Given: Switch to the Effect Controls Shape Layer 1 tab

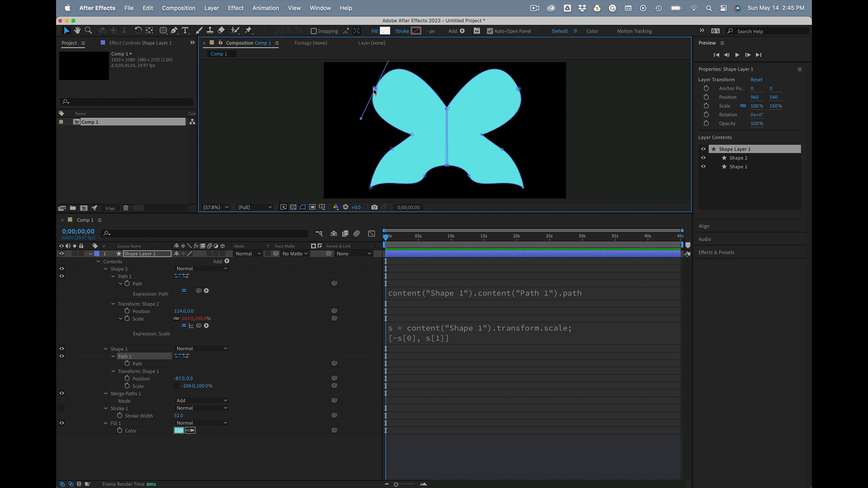Looking at the screenshot, I should (140, 43).
